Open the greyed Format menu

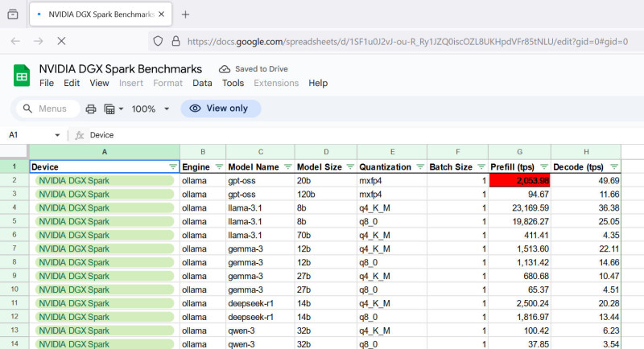(x=167, y=84)
